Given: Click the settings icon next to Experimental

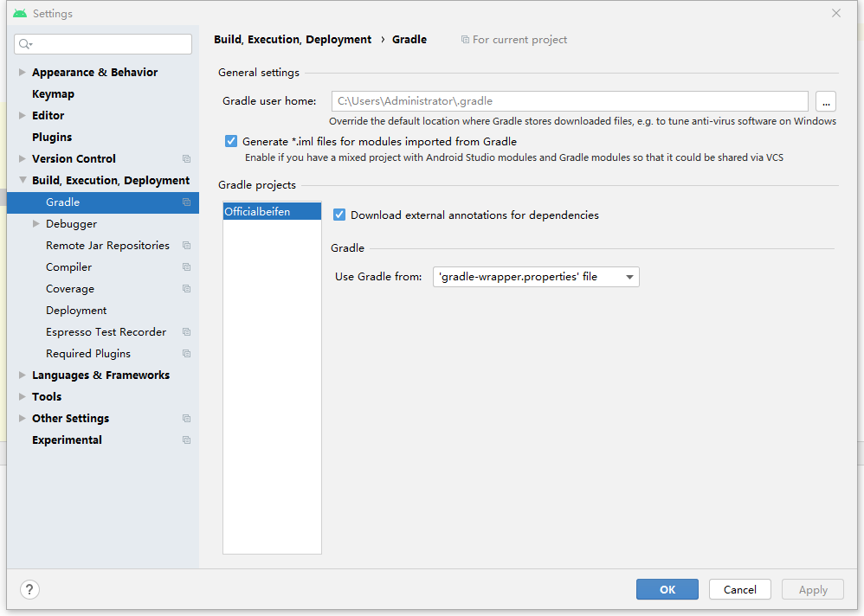Looking at the screenshot, I should 186,440.
